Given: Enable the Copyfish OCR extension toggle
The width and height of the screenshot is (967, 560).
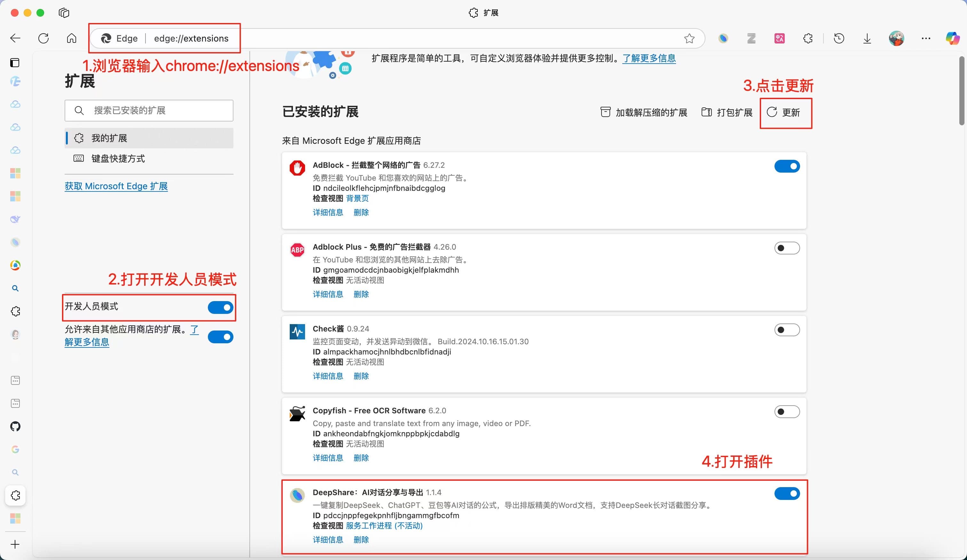Looking at the screenshot, I should [x=787, y=412].
